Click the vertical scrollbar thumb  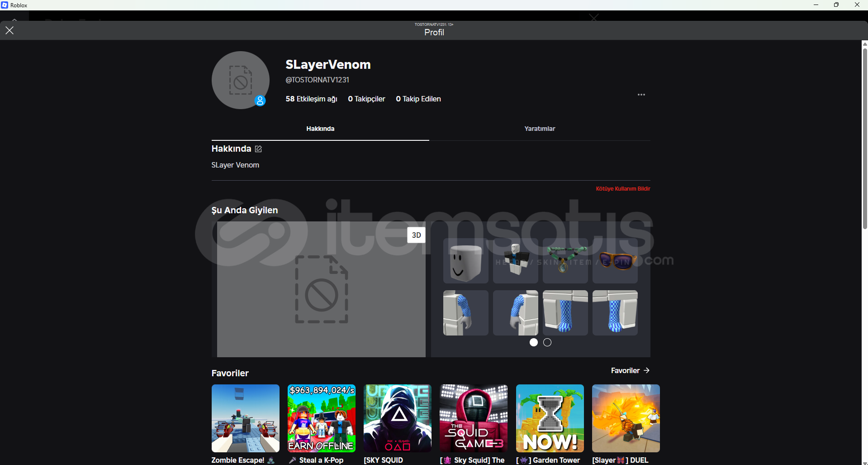point(864,136)
